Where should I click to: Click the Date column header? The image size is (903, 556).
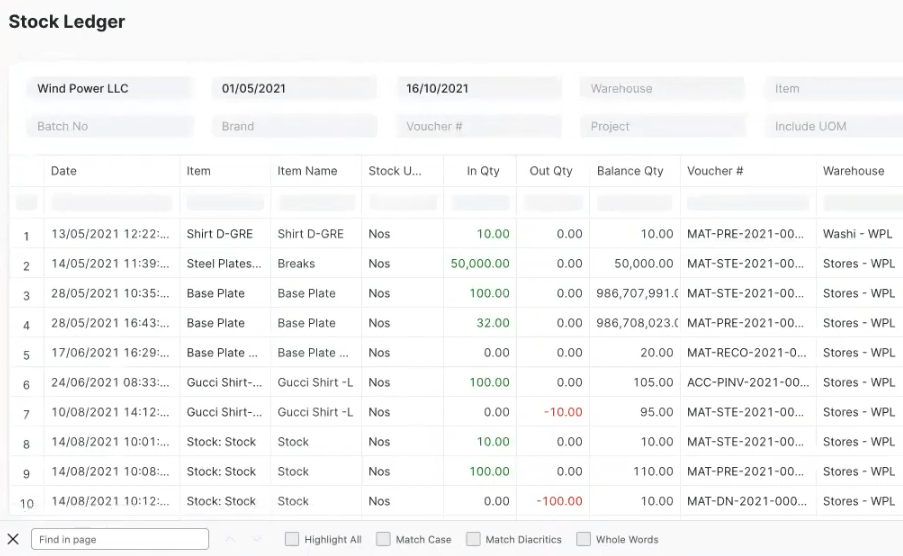click(64, 171)
